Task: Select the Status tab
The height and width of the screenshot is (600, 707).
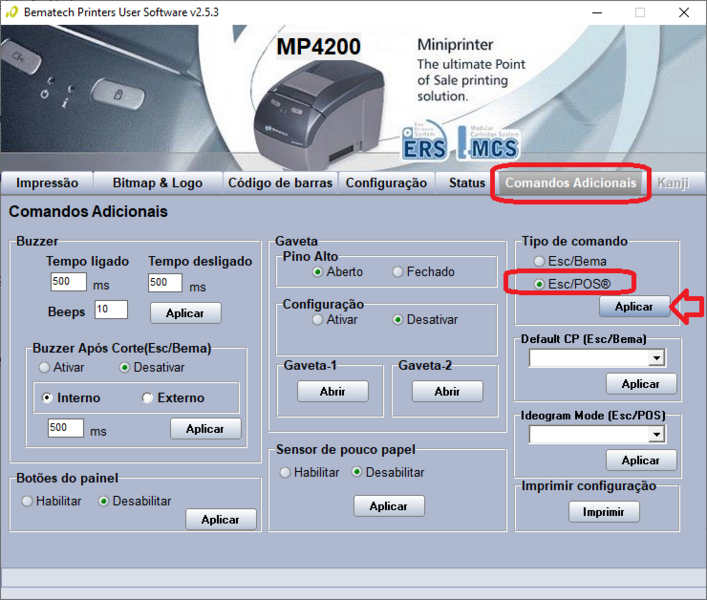Action: pos(467,183)
